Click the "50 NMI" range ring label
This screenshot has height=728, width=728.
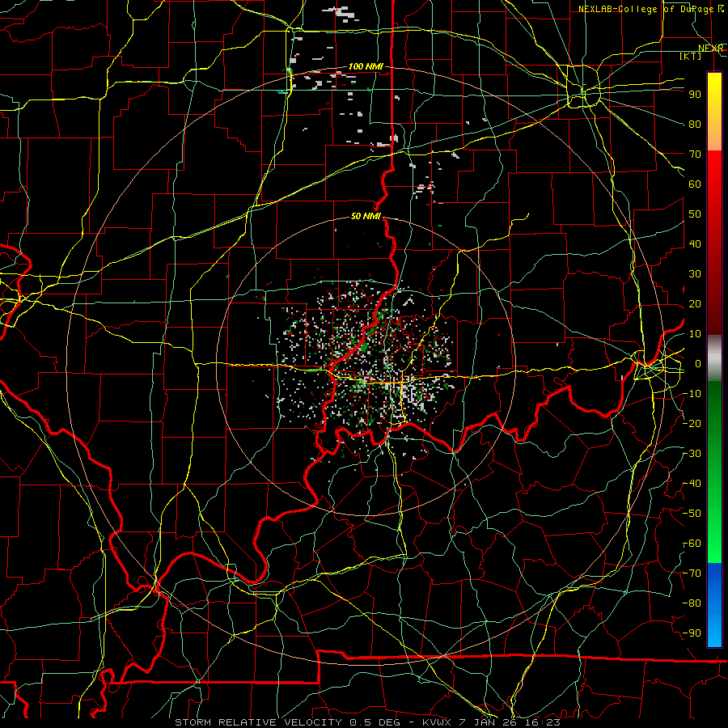click(x=366, y=216)
